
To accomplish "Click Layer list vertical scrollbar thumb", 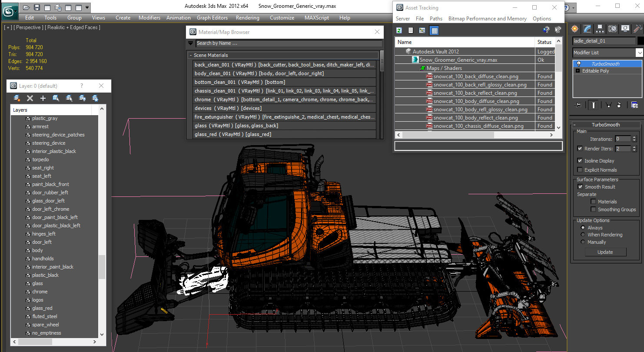I will tap(102, 267).
